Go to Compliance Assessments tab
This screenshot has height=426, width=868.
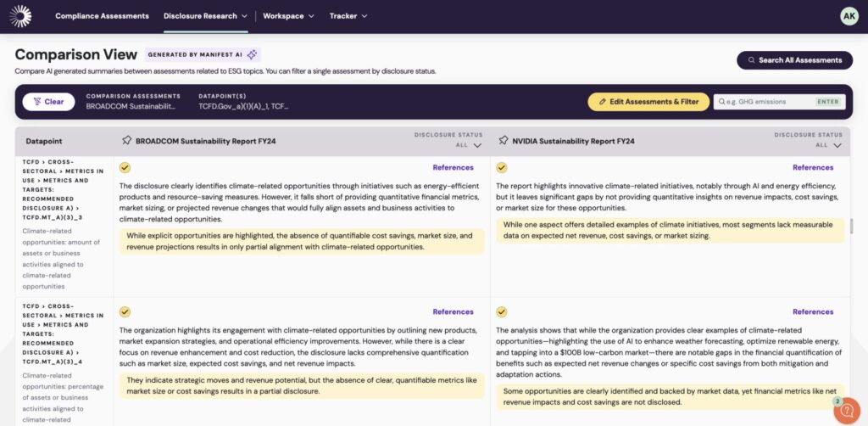coord(102,16)
